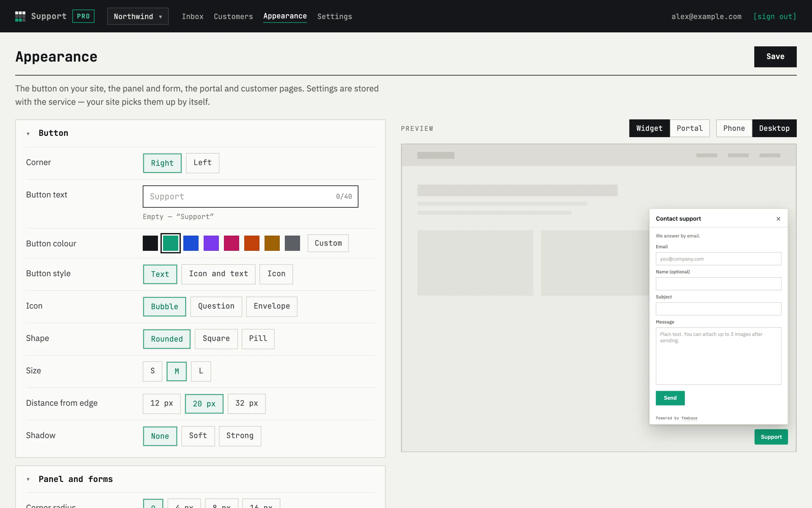Viewport: 812px width, 508px height.
Task: Open the Inbox page
Action: [193, 17]
